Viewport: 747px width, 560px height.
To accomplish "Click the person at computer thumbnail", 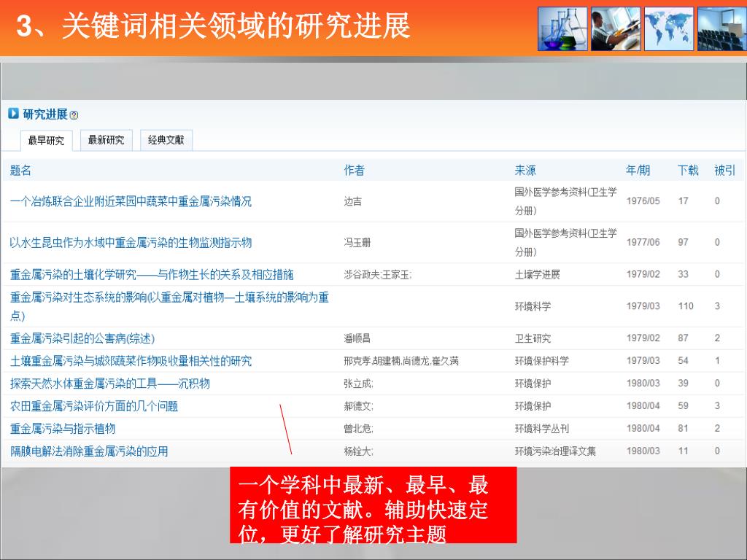I will [616, 28].
